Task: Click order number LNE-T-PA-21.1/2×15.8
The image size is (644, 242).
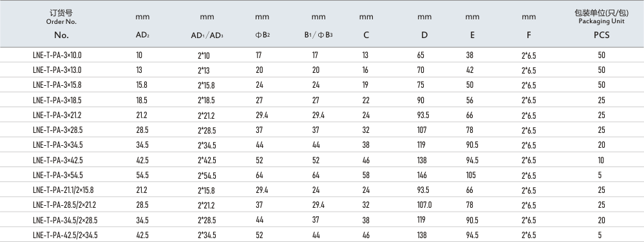Action: point(63,190)
